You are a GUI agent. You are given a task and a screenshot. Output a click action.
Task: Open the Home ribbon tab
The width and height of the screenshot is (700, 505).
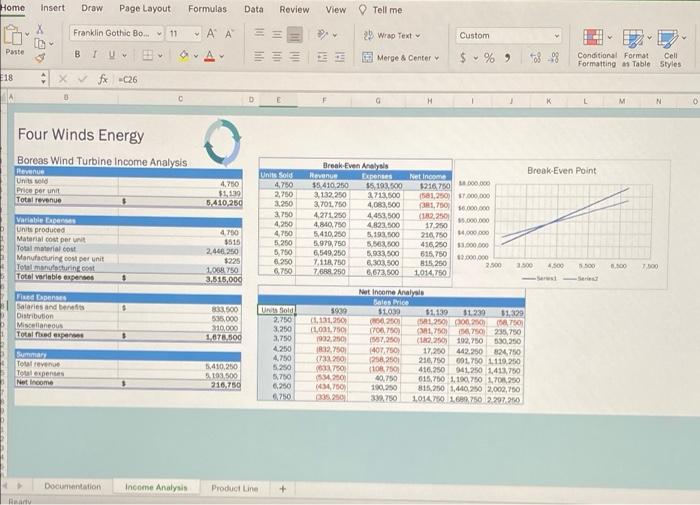click(12, 8)
